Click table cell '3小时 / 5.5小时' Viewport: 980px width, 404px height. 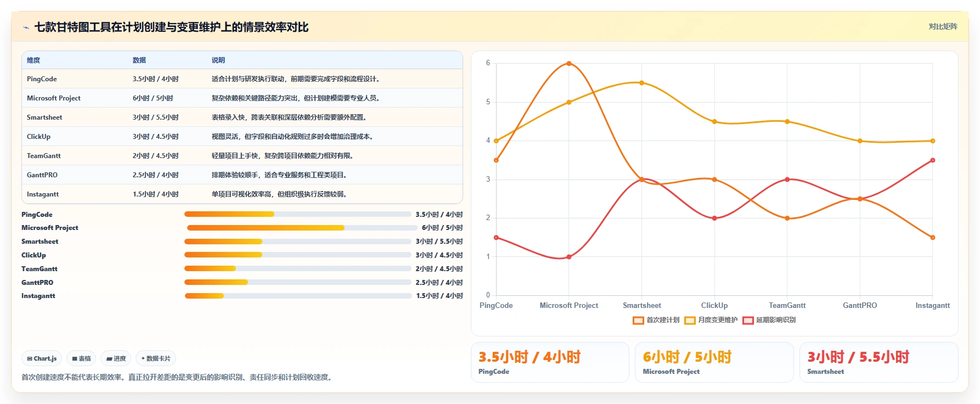[155, 117]
